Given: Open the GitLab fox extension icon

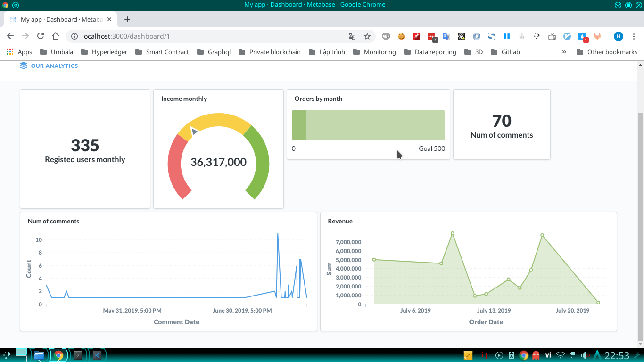Looking at the screenshot, I should (x=597, y=36).
